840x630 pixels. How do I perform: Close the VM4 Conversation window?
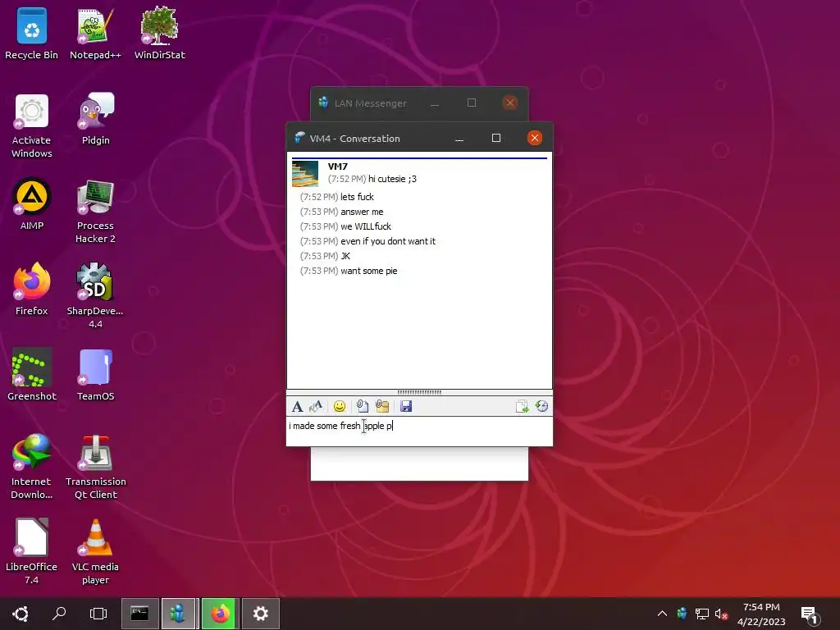tap(534, 138)
